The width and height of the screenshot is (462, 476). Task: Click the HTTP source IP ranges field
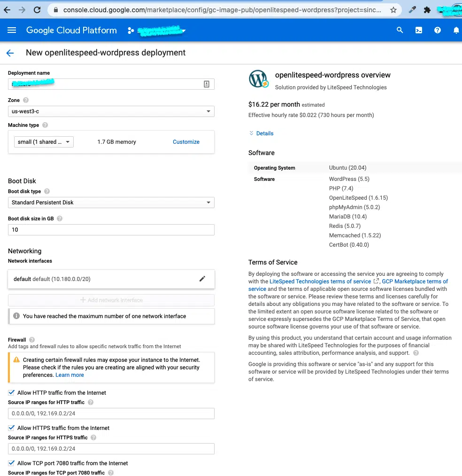(x=111, y=414)
